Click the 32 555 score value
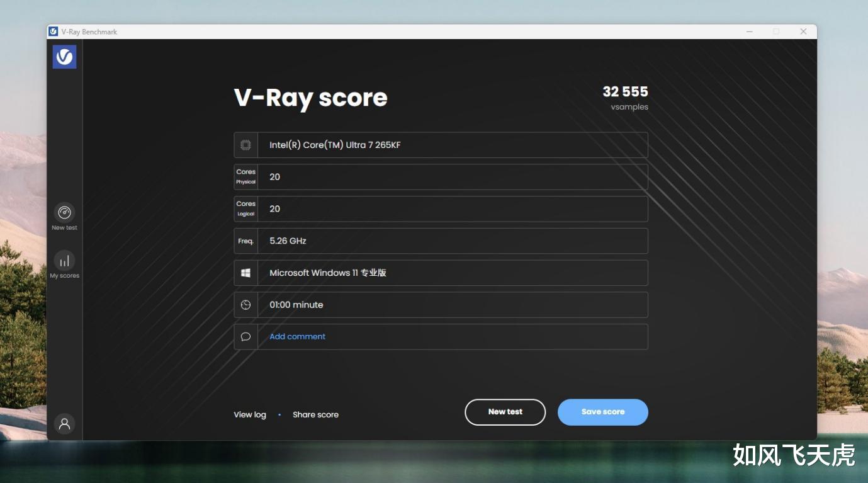 click(x=625, y=92)
